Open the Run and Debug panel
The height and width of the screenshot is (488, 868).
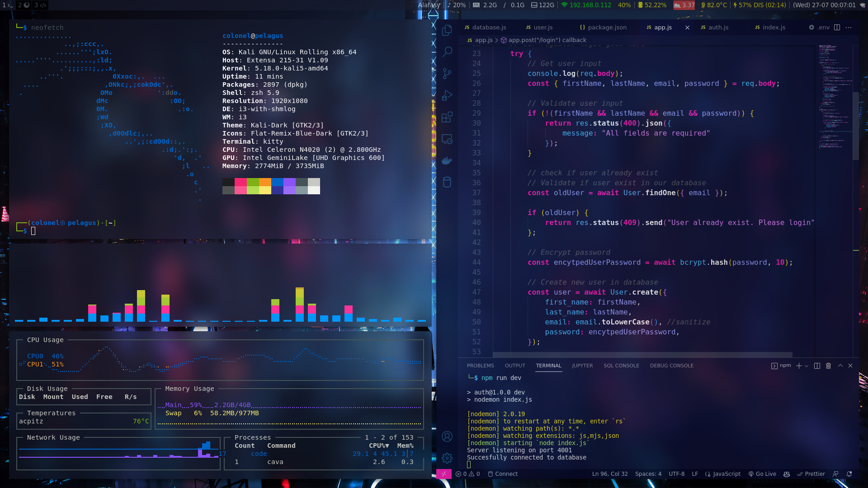pos(447,95)
